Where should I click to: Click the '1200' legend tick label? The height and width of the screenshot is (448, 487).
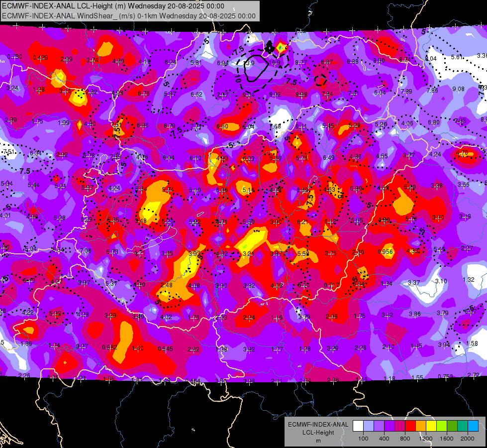[425, 439]
